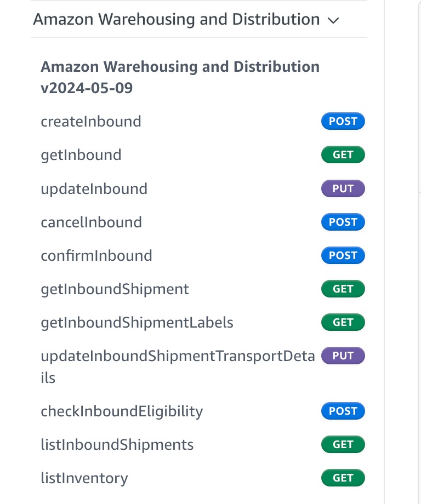421x504 pixels.
Task: Open the getInbound operation
Action: (x=81, y=155)
